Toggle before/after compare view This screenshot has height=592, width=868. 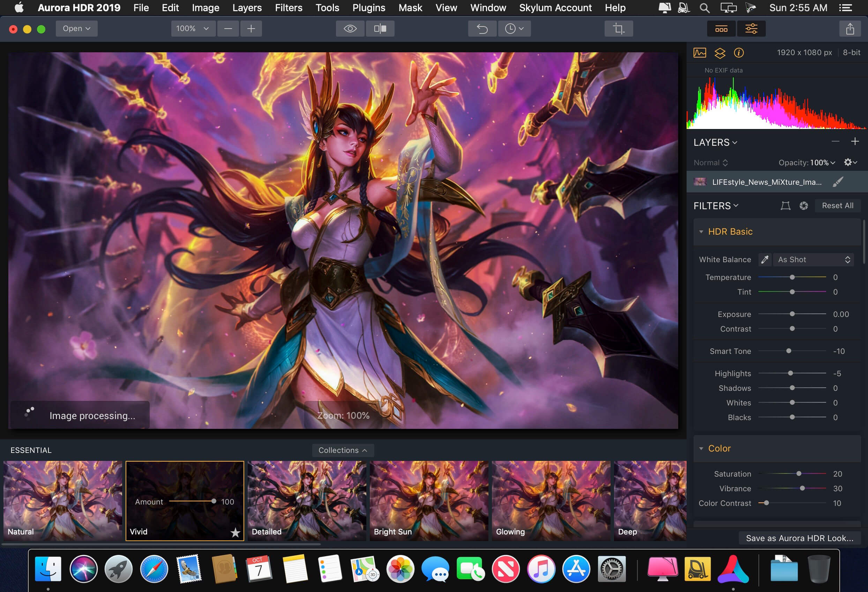pyautogui.click(x=380, y=29)
